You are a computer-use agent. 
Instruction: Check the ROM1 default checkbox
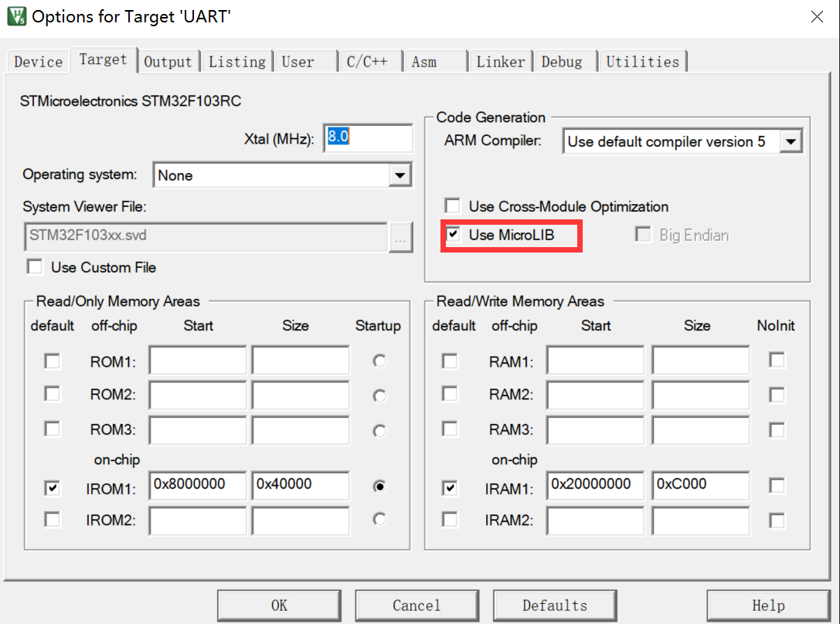(52, 361)
